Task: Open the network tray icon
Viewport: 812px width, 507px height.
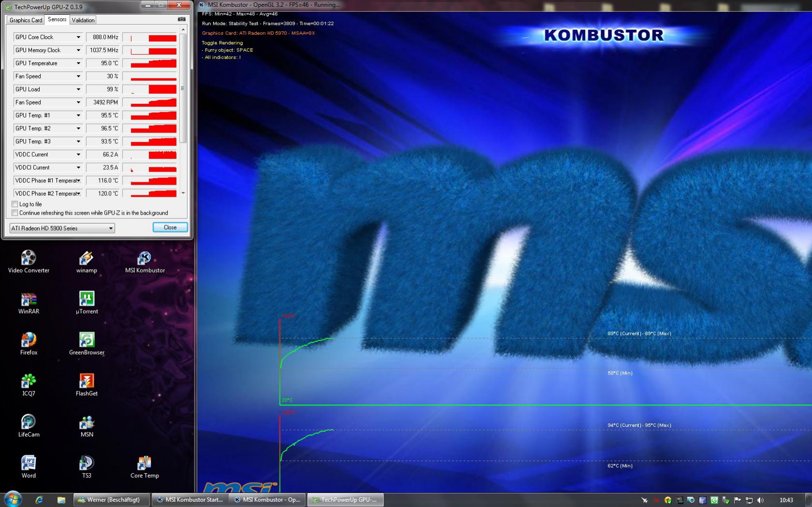Action: 749,500
